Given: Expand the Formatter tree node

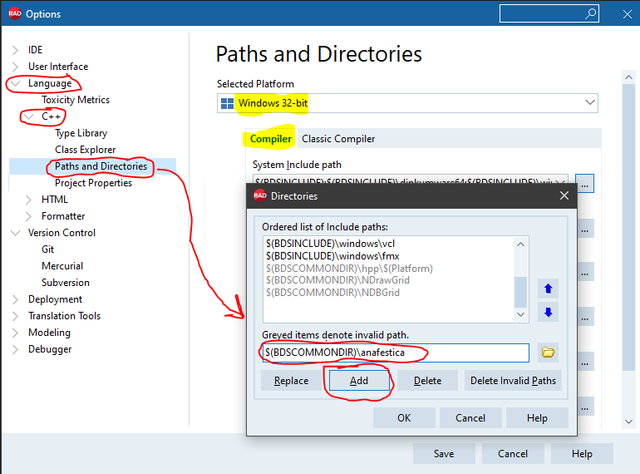Looking at the screenshot, I should pyautogui.click(x=29, y=216).
